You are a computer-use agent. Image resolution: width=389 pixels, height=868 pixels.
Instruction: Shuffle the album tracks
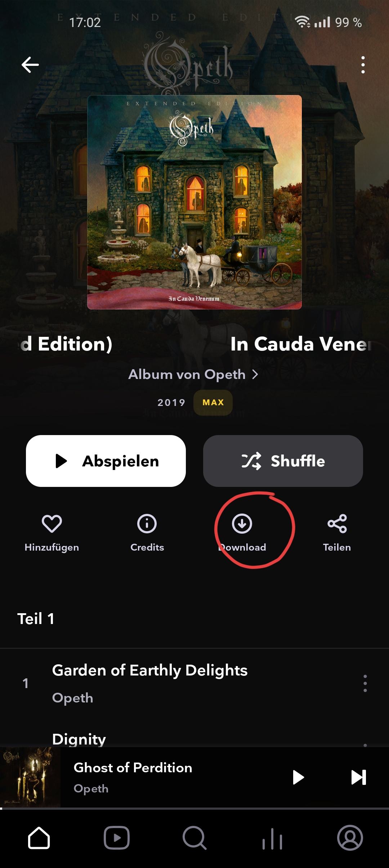pos(283,461)
